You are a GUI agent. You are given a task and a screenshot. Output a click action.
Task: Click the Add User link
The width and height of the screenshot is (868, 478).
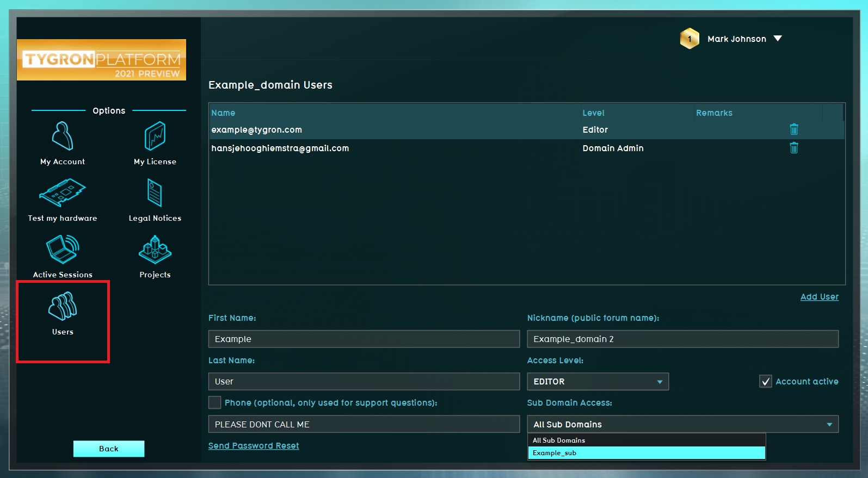click(819, 297)
